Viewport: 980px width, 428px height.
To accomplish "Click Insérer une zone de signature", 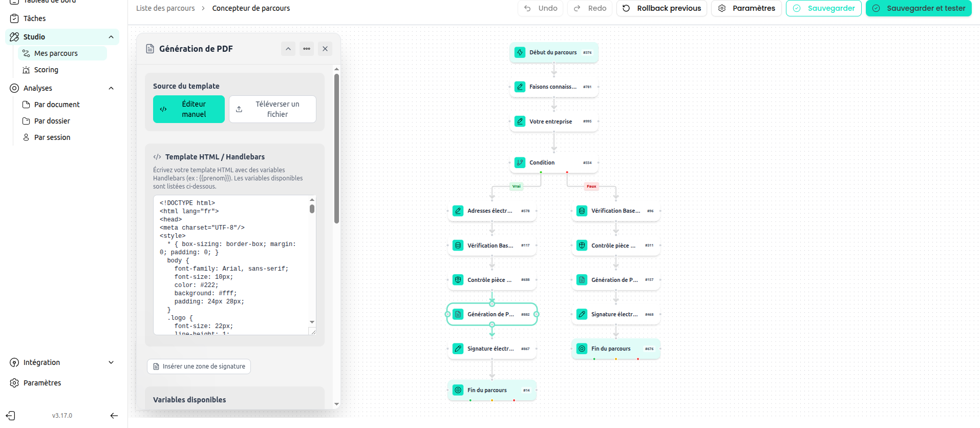I will (199, 366).
